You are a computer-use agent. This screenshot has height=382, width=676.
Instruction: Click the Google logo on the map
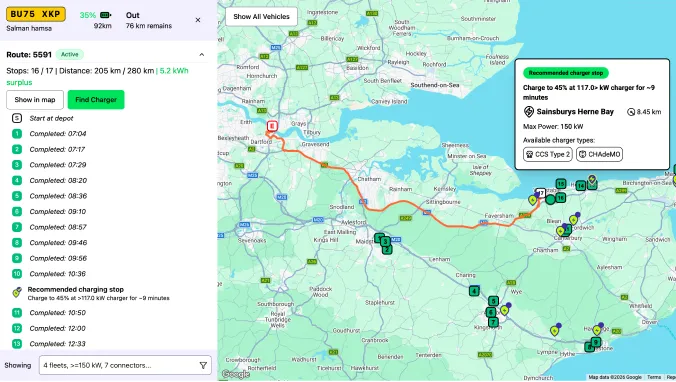236,374
